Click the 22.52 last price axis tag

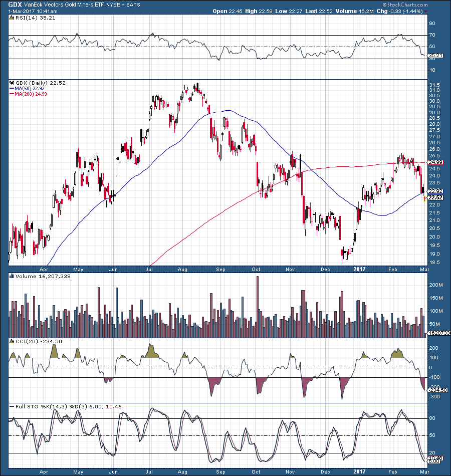coord(436,197)
